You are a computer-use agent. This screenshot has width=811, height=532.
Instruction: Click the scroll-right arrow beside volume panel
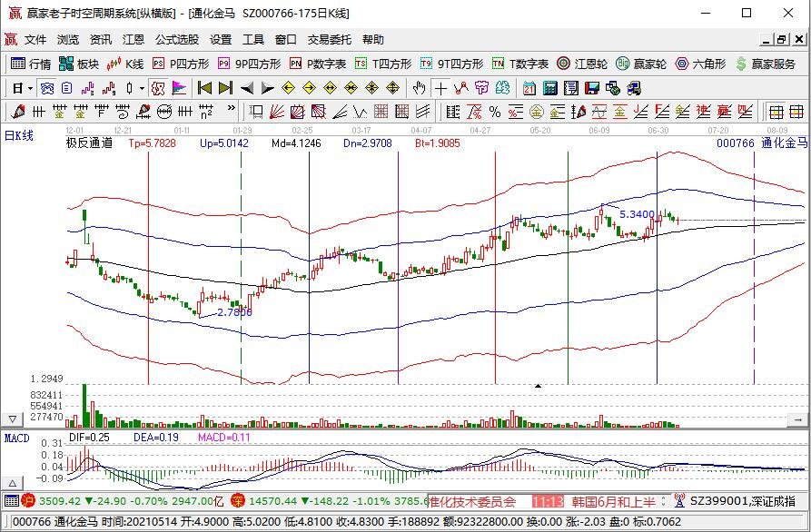pyautogui.click(x=797, y=419)
